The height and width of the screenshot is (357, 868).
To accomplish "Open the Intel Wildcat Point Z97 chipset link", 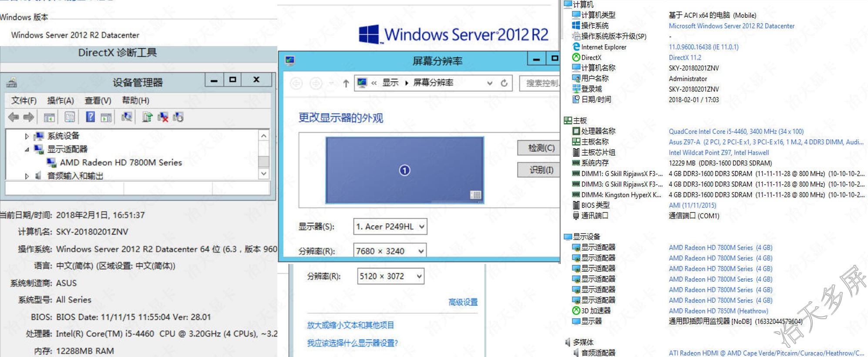I will click(x=719, y=153).
